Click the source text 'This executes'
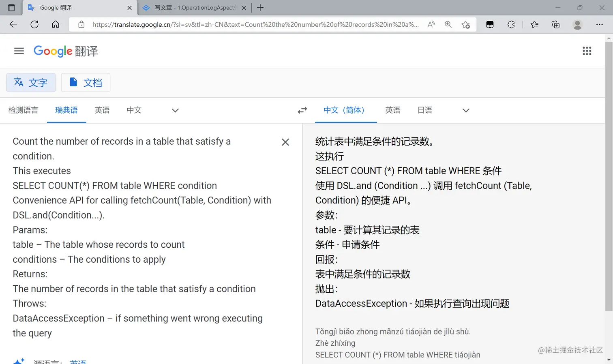This screenshot has width=613, height=364. [42, 171]
